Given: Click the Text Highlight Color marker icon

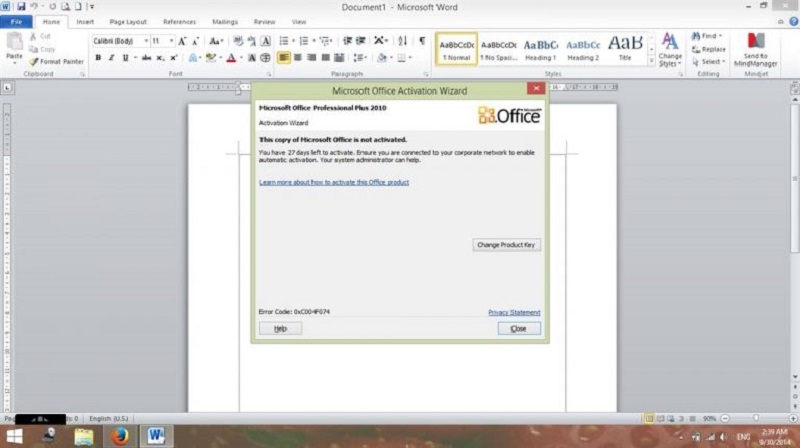Looking at the screenshot, I should point(210,58).
